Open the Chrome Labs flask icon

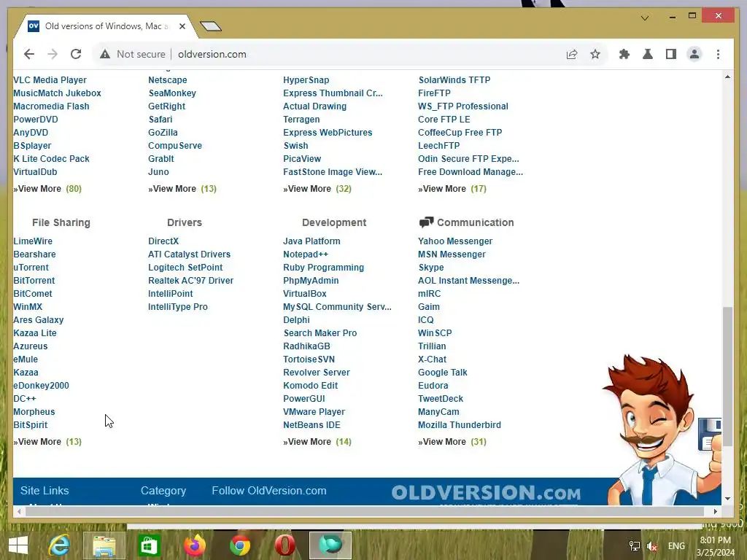(648, 54)
